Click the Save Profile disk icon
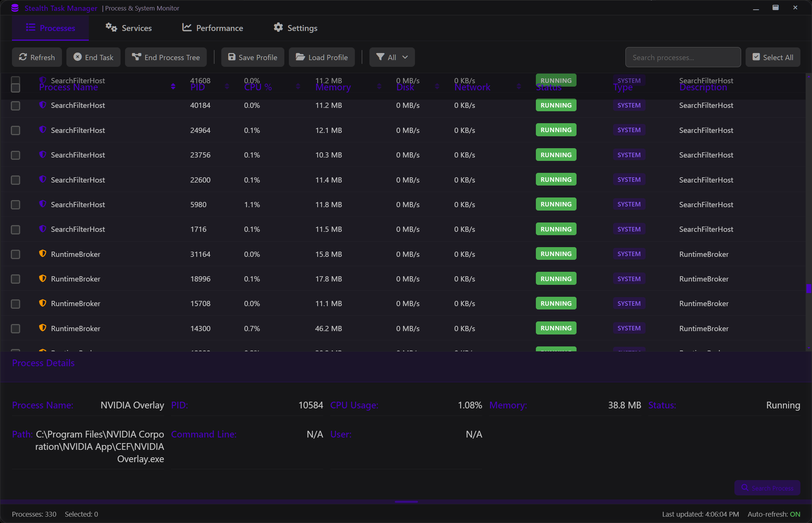Screen dimensions: 812x523 pyautogui.click(x=232, y=57)
